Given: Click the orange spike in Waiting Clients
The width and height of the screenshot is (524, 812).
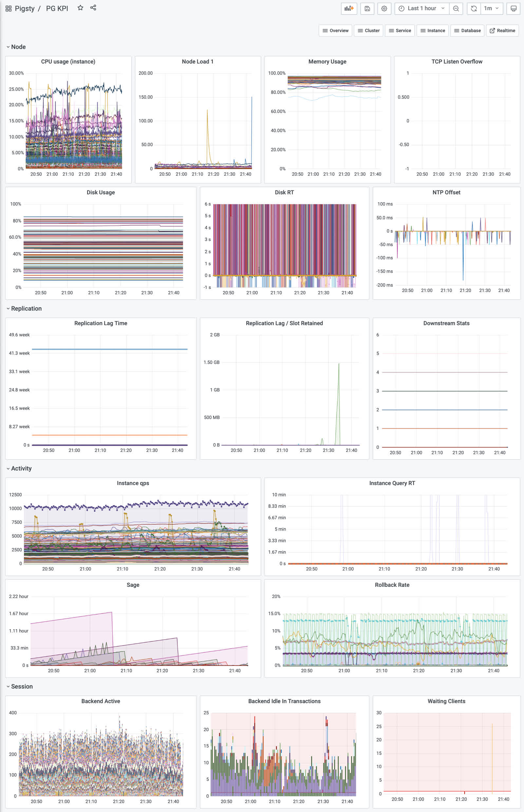Looking at the screenshot, I should 492,759.
